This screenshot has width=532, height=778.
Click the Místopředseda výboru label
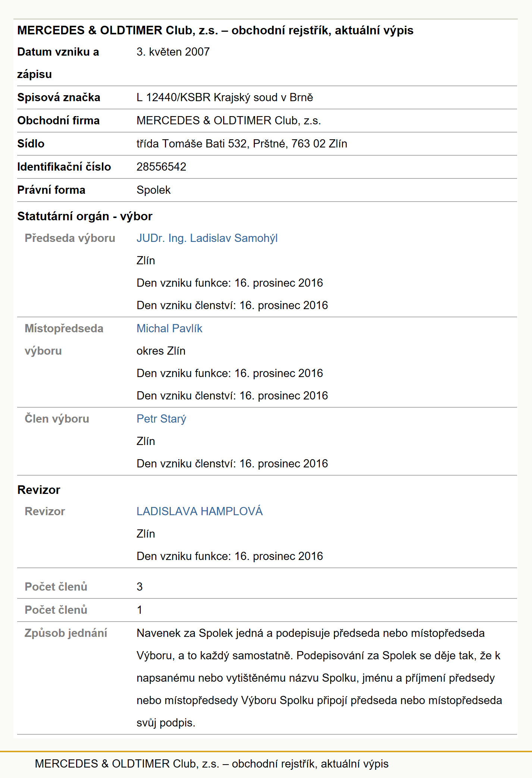click(64, 340)
